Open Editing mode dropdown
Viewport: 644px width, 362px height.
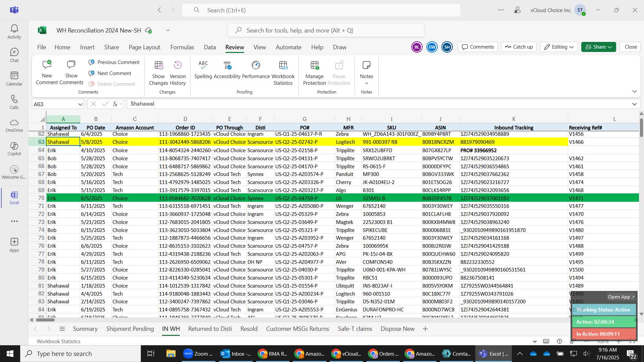558,47
